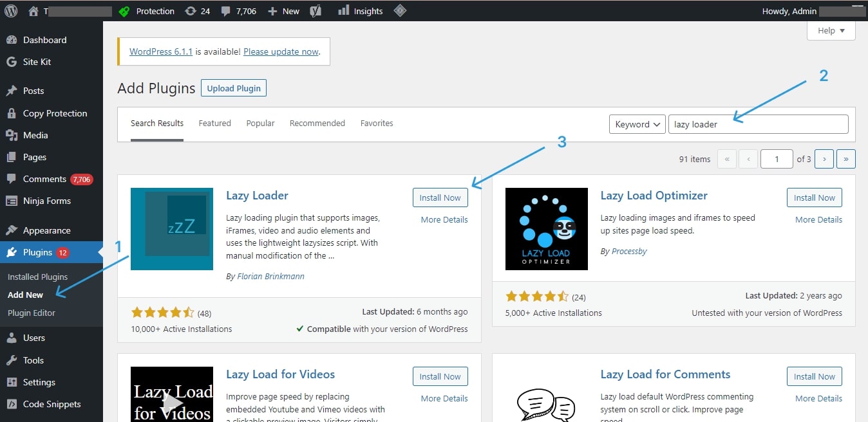Expand the Help dropdown panel
The width and height of the screenshot is (868, 422).
[831, 30]
